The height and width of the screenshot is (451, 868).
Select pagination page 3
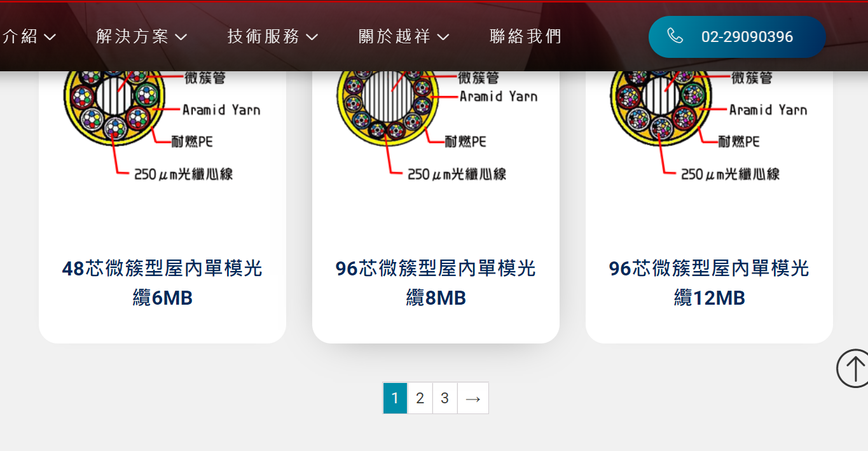click(444, 398)
